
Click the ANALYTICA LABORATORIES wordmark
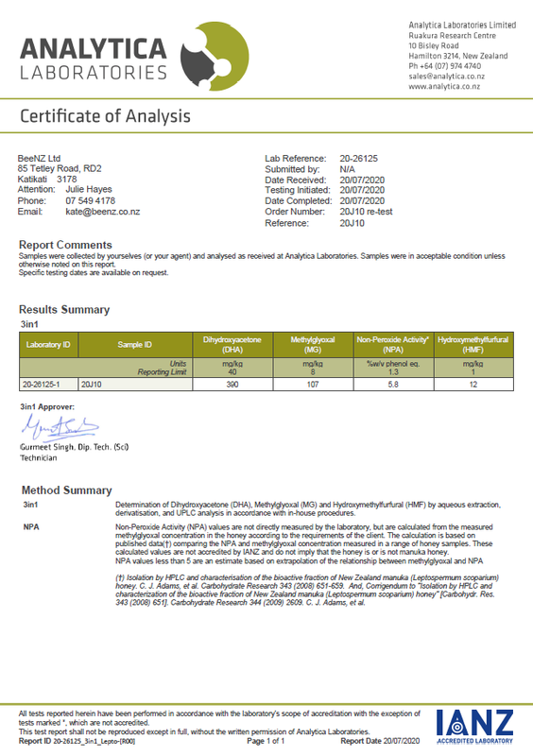94,60
